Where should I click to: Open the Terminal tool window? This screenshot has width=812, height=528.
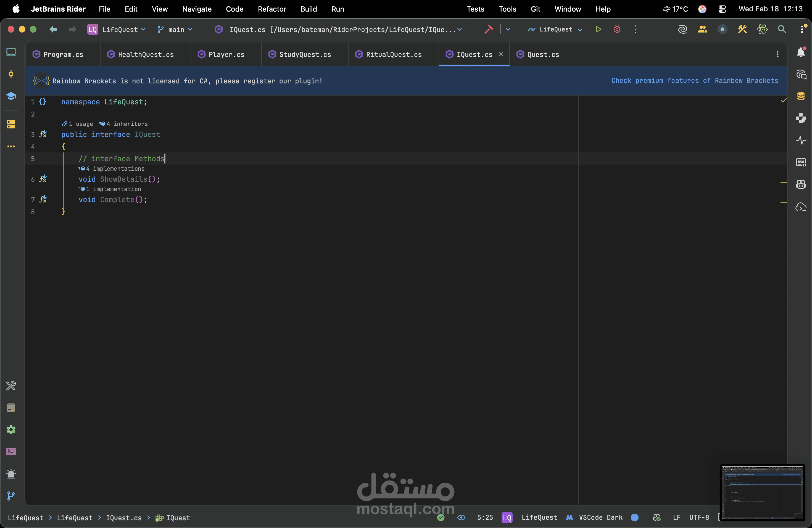[11, 451]
